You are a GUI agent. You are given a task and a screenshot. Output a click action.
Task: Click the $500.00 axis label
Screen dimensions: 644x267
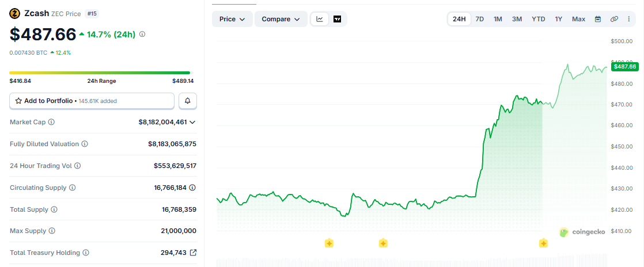click(x=622, y=41)
